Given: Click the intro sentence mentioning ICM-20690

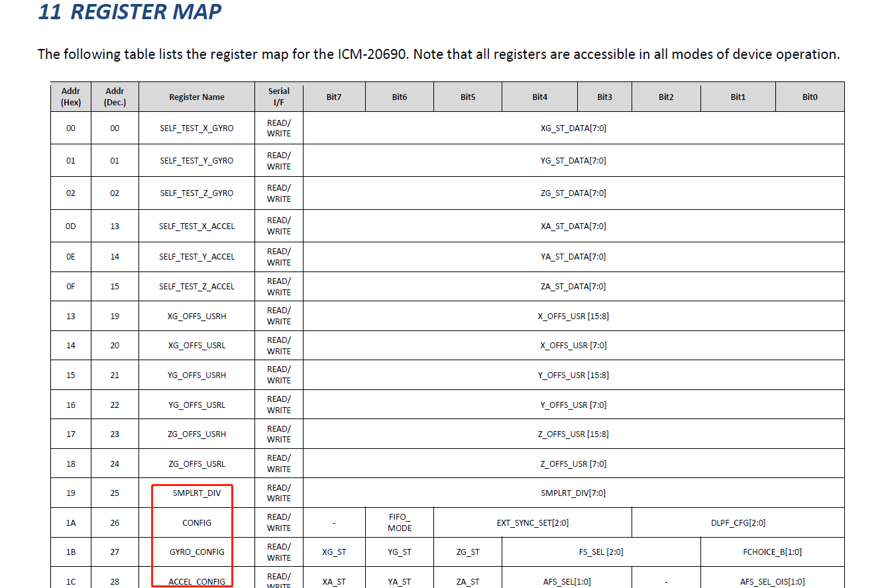Looking at the screenshot, I should point(439,54).
